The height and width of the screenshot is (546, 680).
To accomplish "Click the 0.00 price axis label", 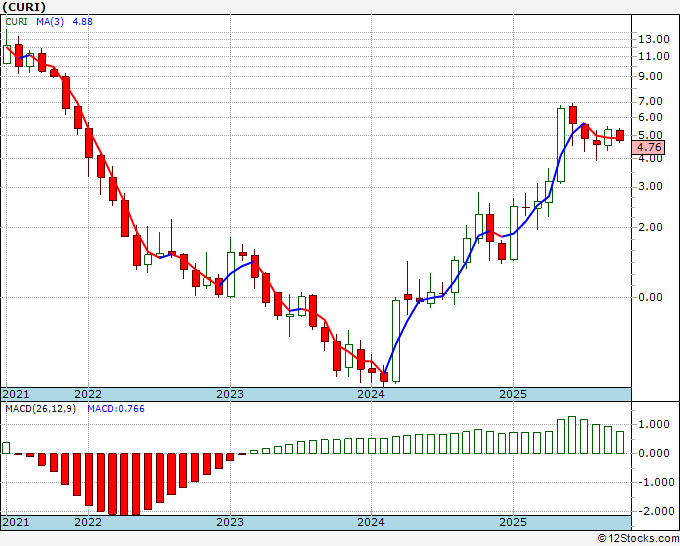I will click(650, 297).
